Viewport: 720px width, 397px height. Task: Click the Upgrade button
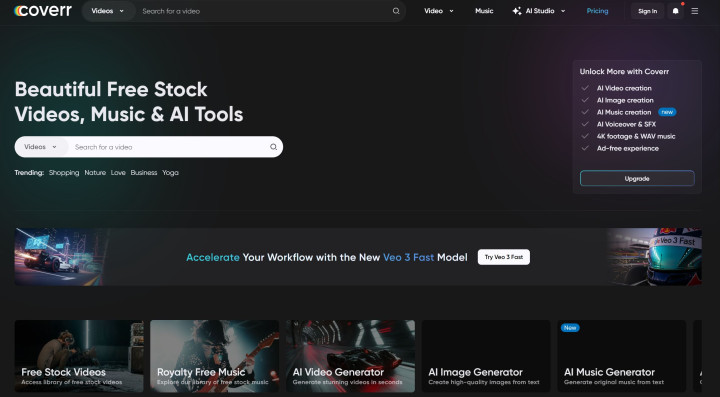click(x=637, y=179)
